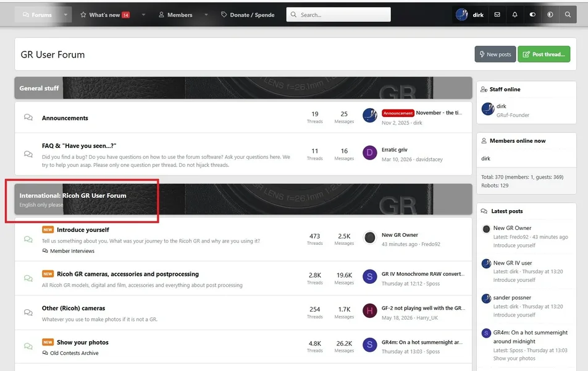Open conversations envelope icon
This screenshot has width=588, height=371.
coord(497,15)
